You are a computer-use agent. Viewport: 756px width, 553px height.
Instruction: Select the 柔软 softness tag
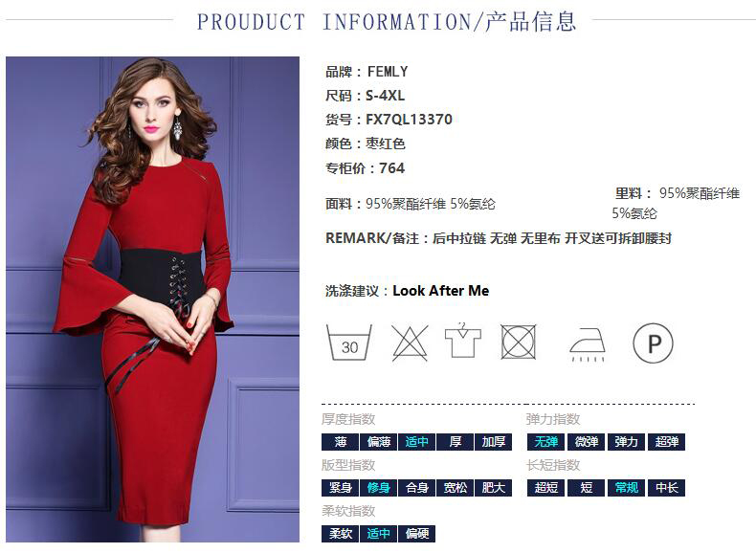tap(341, 534)
